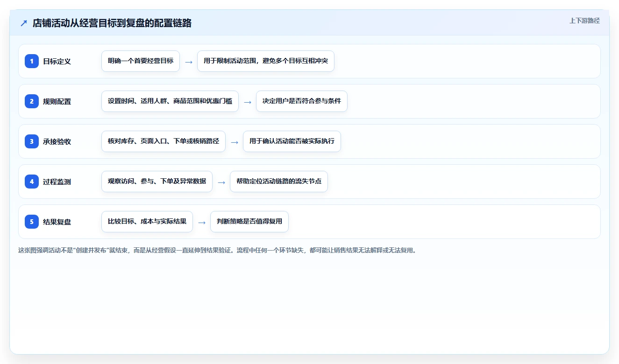Click the 决定用户是否符合参与条件 box
This screenshot has height=364, width=619.
[x=302, y=101]
